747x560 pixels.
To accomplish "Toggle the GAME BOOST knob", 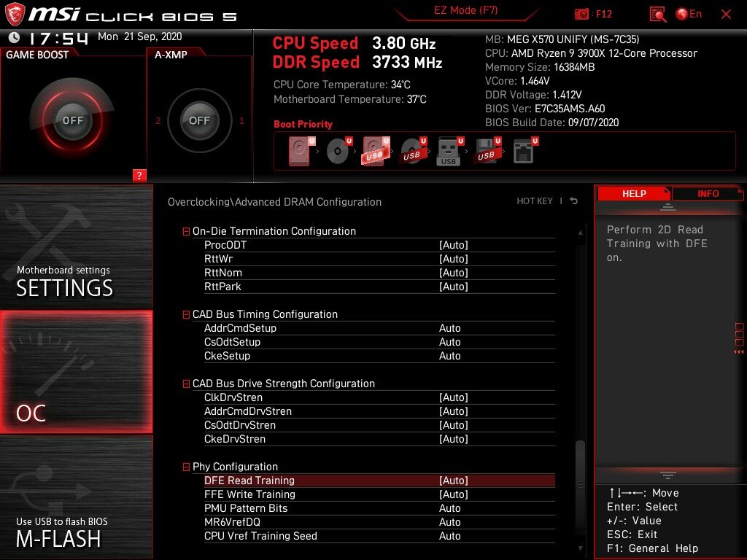I will coord(72,120).
